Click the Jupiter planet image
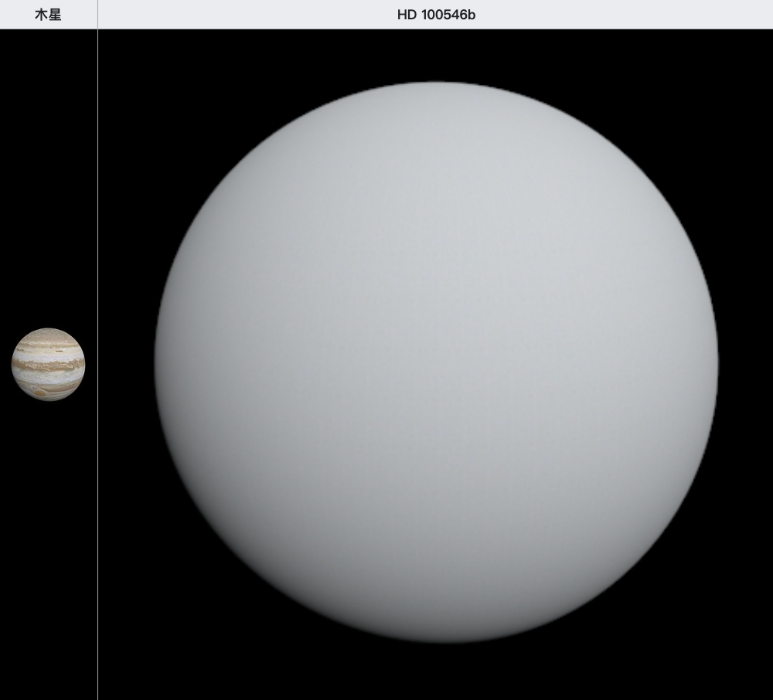This screenshot has width=773, height=700. click(48, 365)
